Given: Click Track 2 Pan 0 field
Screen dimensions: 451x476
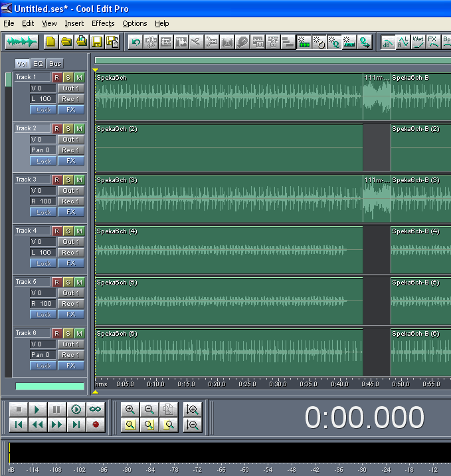Looking at the screenshot, I should (x=43, y=150).
